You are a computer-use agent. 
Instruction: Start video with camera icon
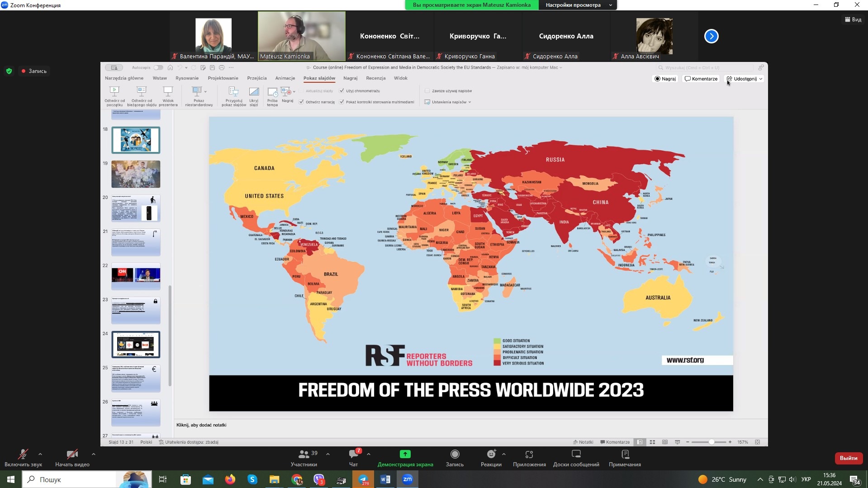(72, 455)
